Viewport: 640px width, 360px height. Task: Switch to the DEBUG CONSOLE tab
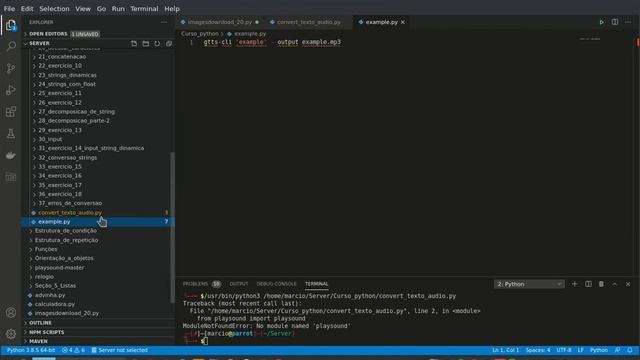276,284
